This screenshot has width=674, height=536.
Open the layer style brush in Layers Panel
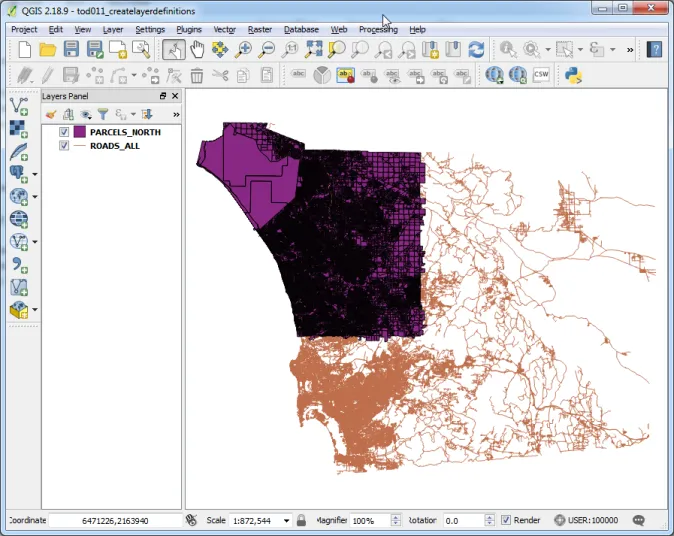[51, 115]
